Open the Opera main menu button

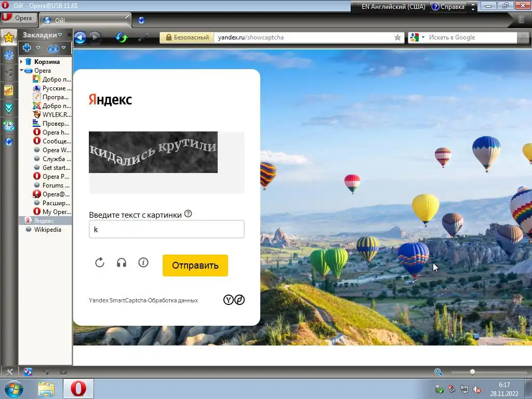click(x=18, y=18)
